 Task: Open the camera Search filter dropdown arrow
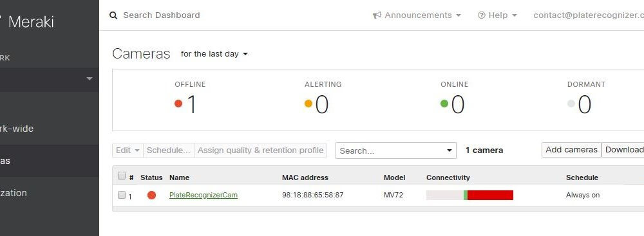point(450,150)
